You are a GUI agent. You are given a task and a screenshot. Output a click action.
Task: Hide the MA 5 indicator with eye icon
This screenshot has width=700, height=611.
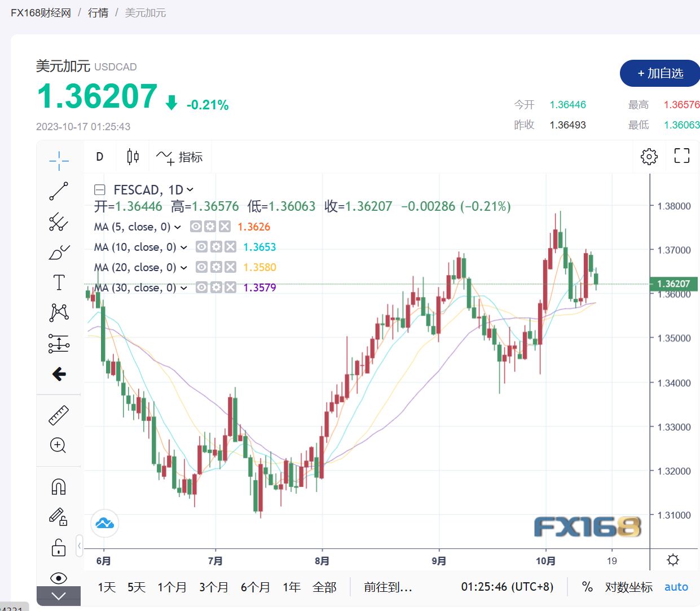pyautogui.click(x=196, y=227)
